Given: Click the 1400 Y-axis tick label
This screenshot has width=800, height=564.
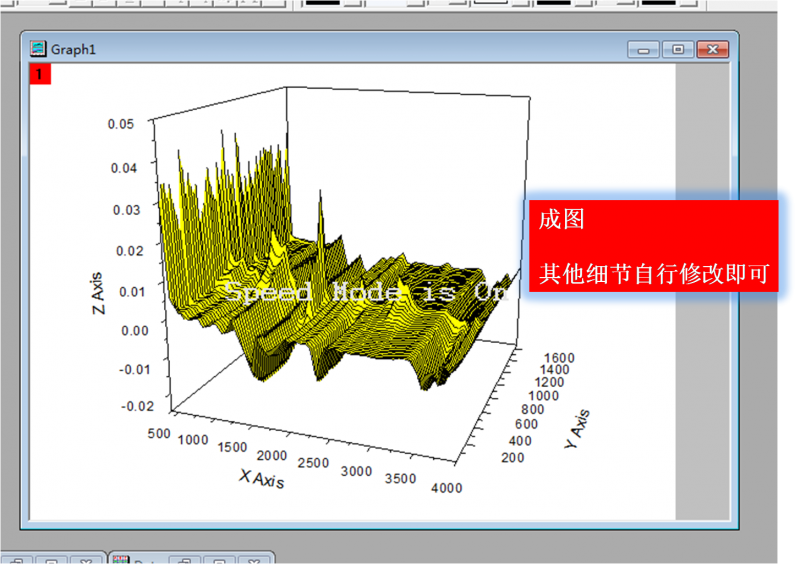Looking at the screenshot, I should pos(555,370).
